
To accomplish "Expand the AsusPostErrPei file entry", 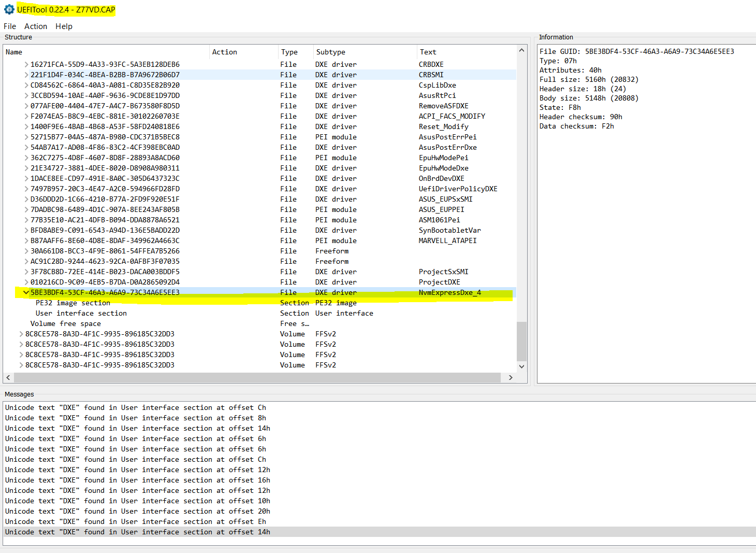I will (x=26, y=137).
